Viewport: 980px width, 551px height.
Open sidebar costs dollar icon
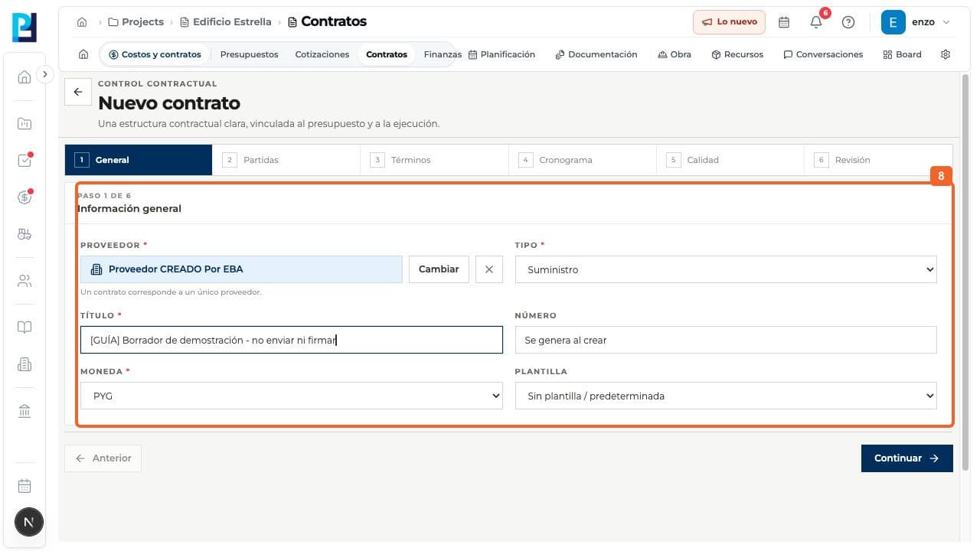pyautogui.click(x=24, y=197)
